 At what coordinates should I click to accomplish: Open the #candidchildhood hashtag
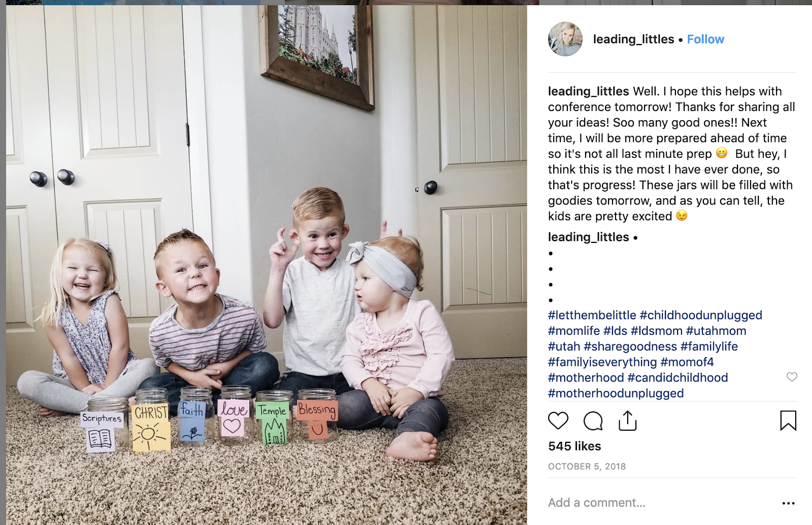(678, 378)
